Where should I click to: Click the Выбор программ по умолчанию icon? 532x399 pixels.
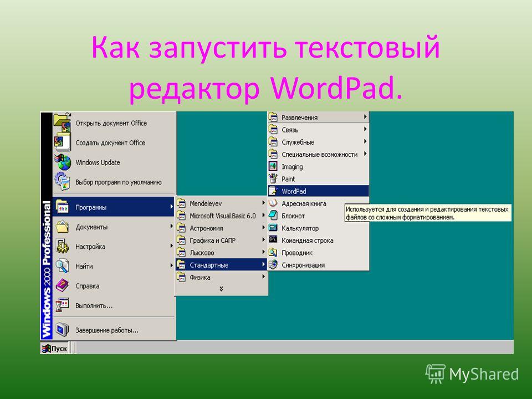[x=63, y=182]
